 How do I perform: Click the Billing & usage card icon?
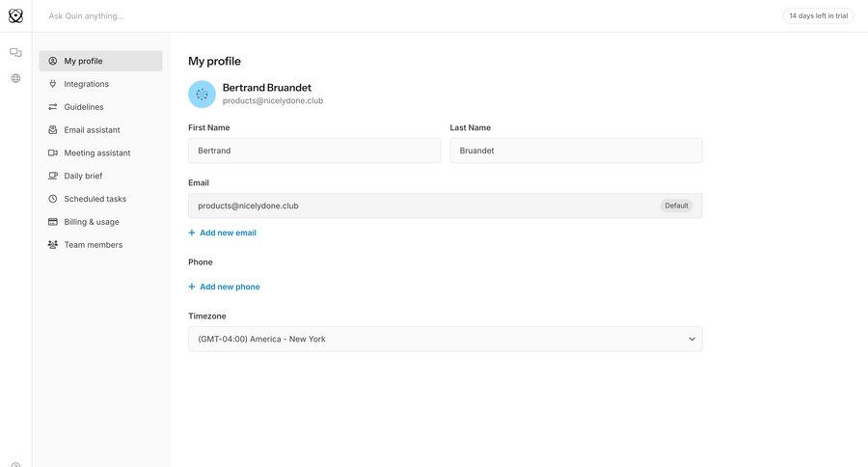53,222
